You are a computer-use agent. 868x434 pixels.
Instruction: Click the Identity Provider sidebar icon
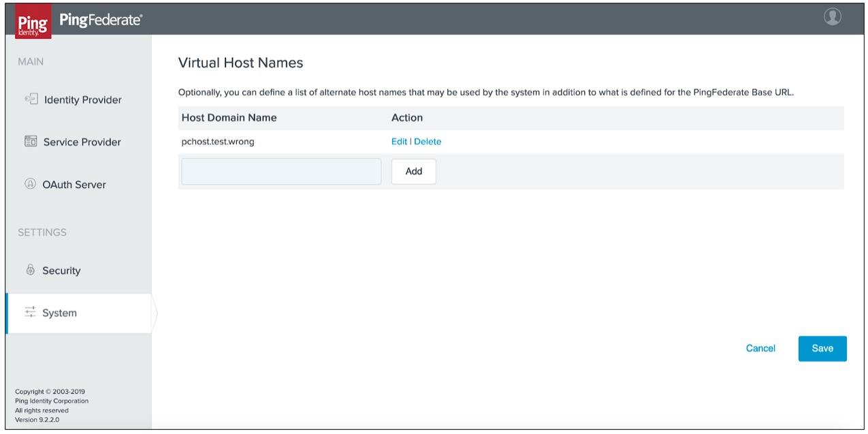click(x=31, y=99)
